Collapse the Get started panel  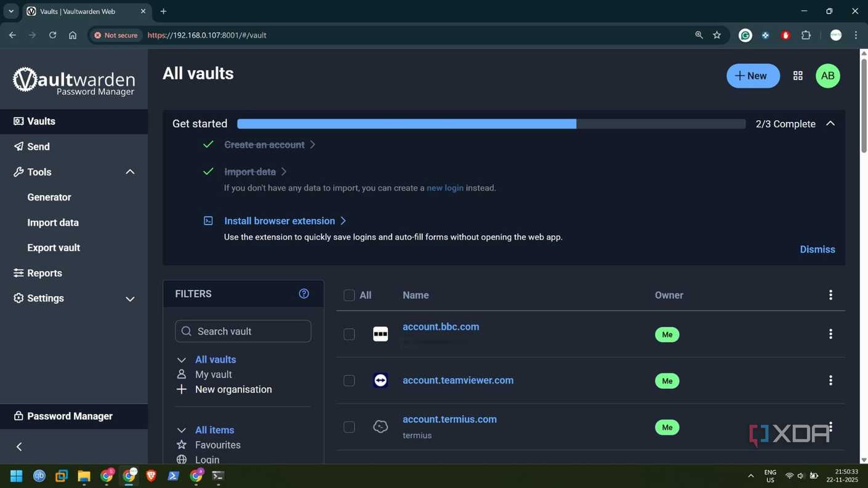(830, 124)
